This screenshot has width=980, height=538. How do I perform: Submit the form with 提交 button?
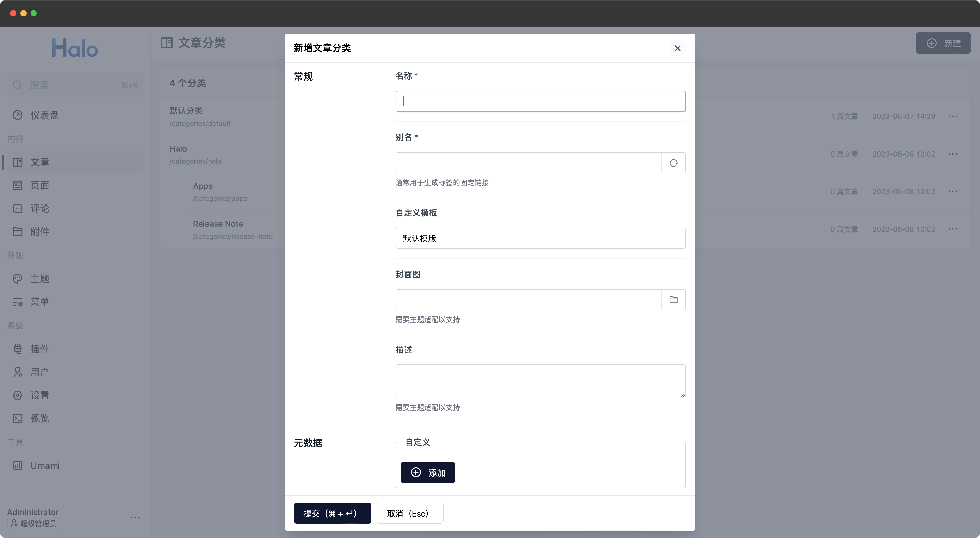point(332,513)
